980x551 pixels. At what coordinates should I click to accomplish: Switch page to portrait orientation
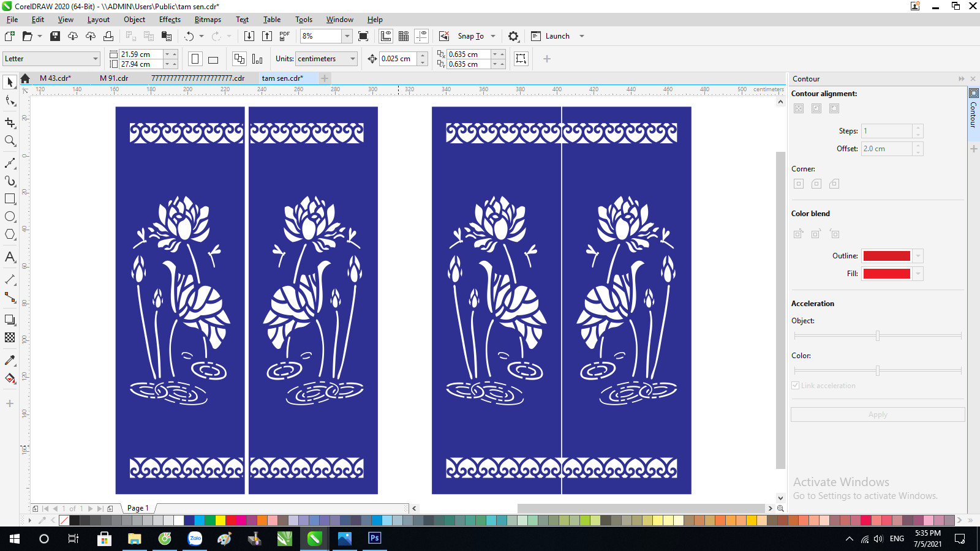195,59
